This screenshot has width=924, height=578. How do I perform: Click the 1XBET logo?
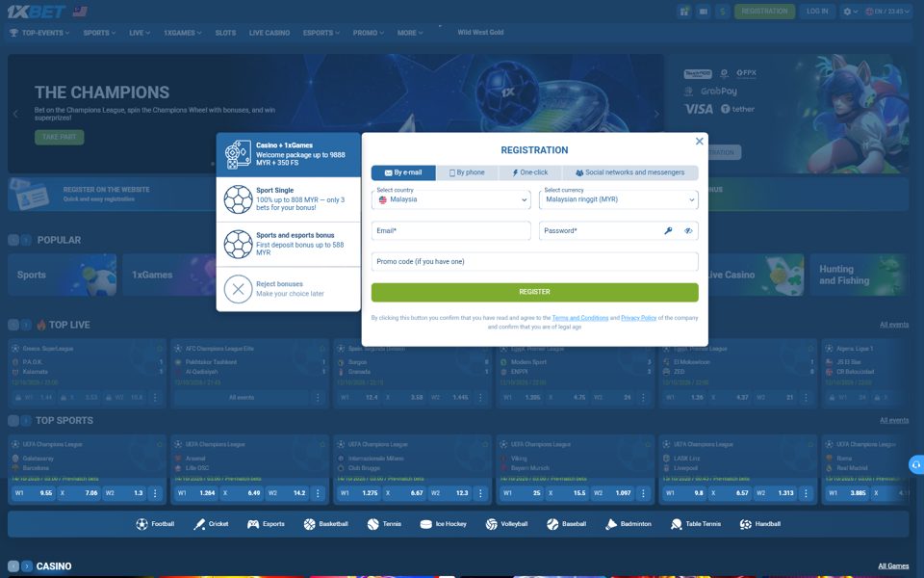pos(37,12)
